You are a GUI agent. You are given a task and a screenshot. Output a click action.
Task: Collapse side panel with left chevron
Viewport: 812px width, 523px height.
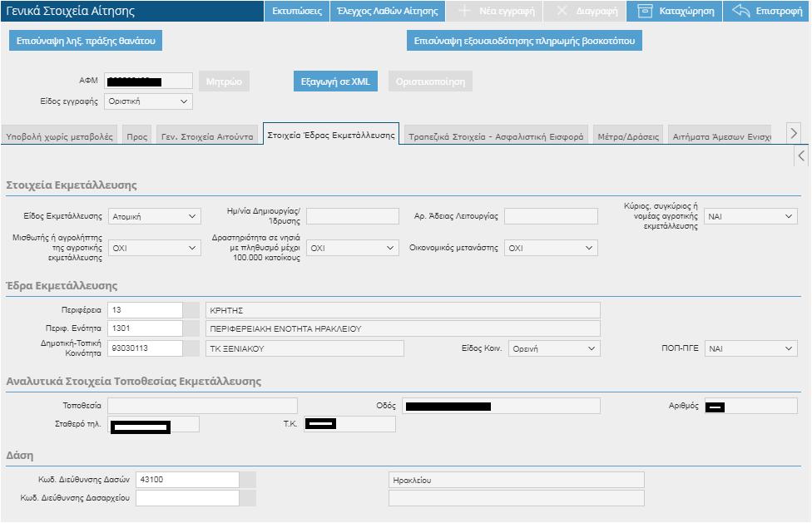[x=801, y=155]
